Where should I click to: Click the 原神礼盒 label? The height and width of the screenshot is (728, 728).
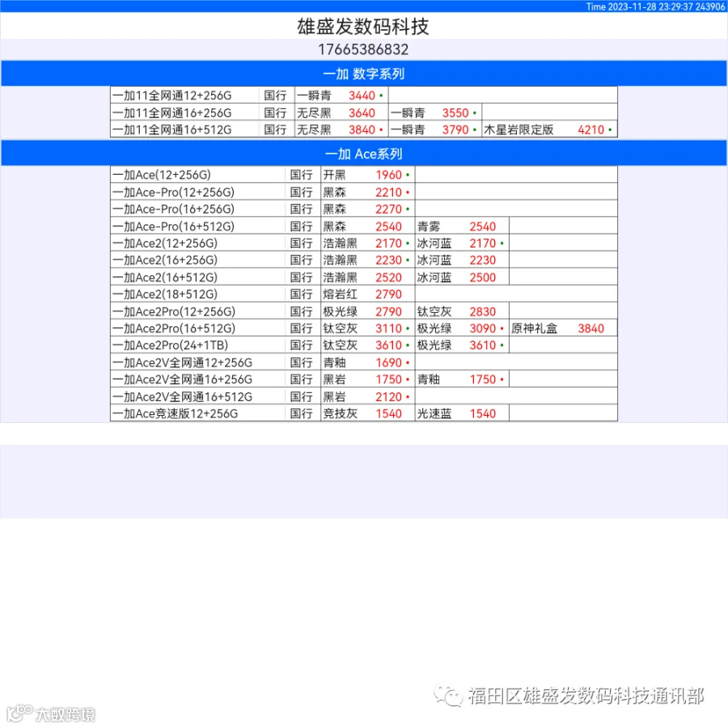534,328
